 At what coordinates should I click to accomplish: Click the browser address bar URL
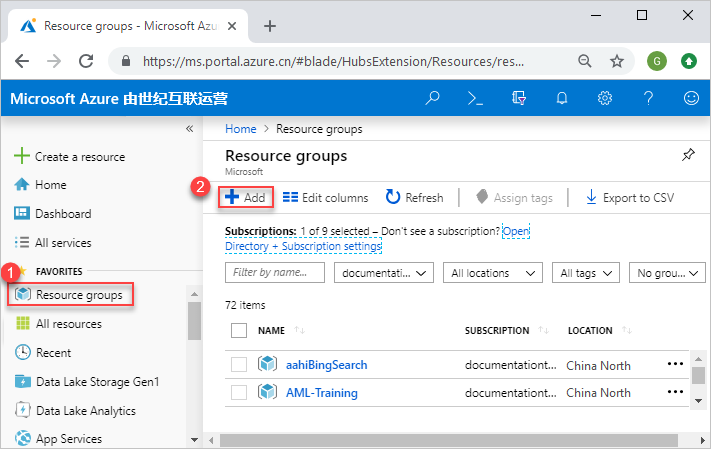333,61
